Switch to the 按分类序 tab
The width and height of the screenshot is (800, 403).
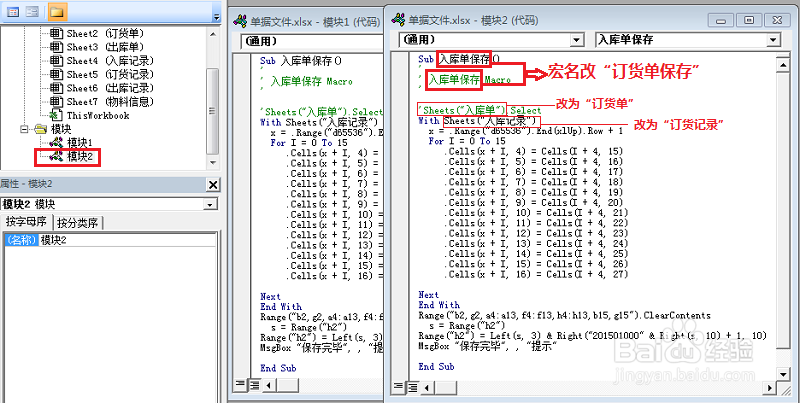[78, 223]
